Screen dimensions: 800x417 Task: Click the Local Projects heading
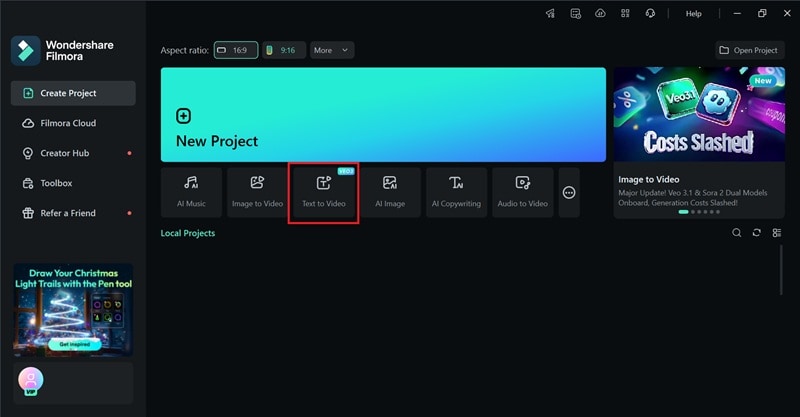pos(188,233)
